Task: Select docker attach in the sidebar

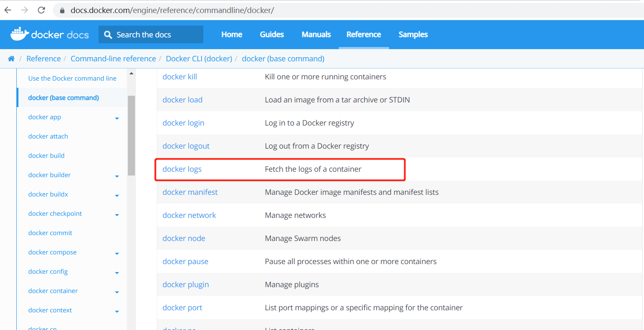Action: pyautogui.click(x=48, y=136)
